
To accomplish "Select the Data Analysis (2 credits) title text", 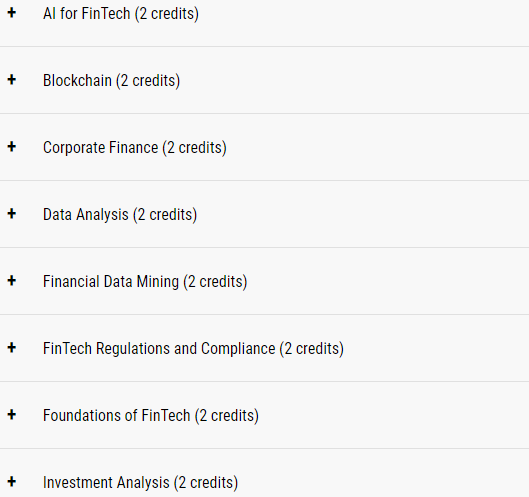I will click(x=120, y=215).
